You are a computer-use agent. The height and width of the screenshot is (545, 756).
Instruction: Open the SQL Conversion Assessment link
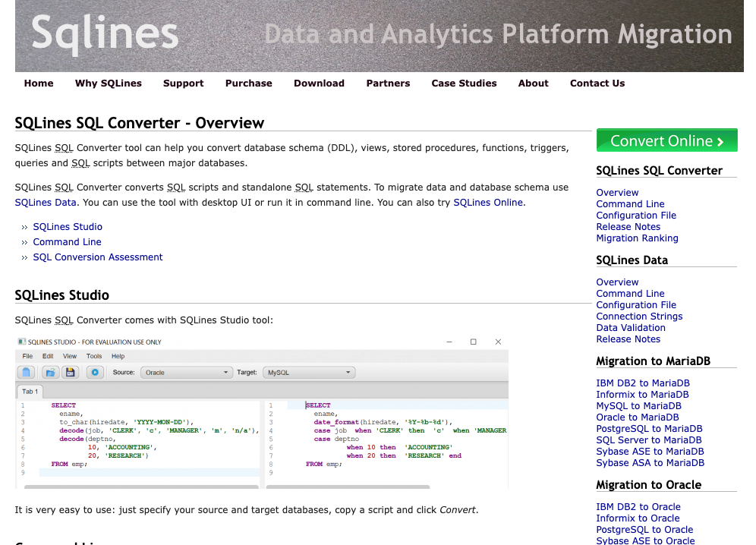coord(98,257)
